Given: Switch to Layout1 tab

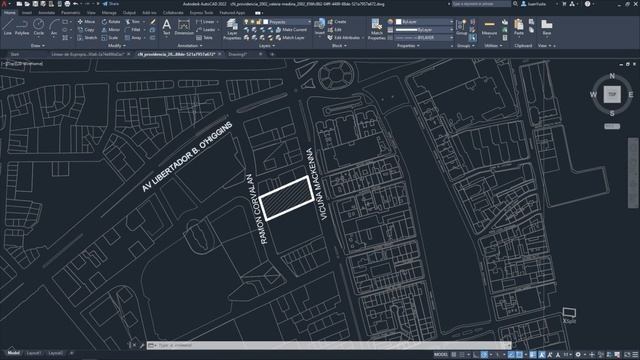Looking at the screenshot, I should [34, 353].
